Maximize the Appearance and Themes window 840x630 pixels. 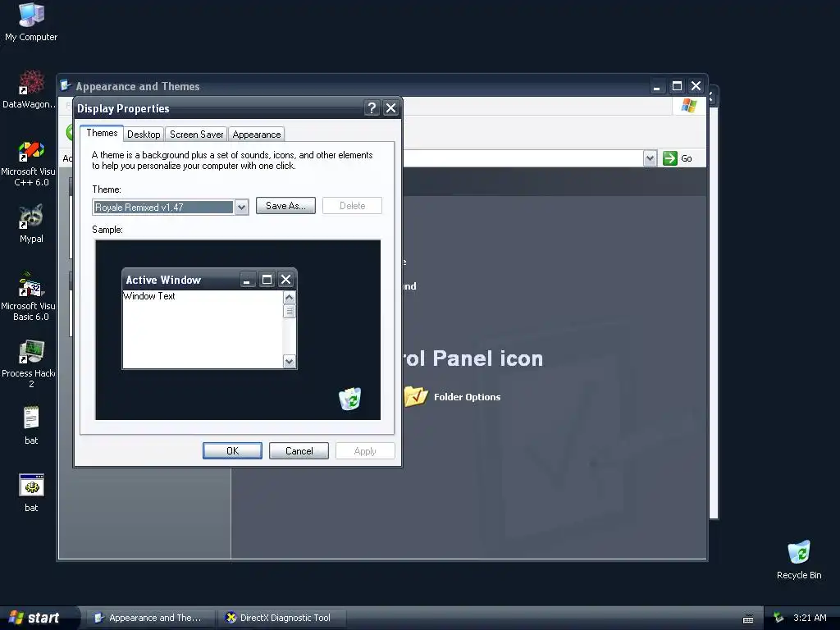coord(677,86)
